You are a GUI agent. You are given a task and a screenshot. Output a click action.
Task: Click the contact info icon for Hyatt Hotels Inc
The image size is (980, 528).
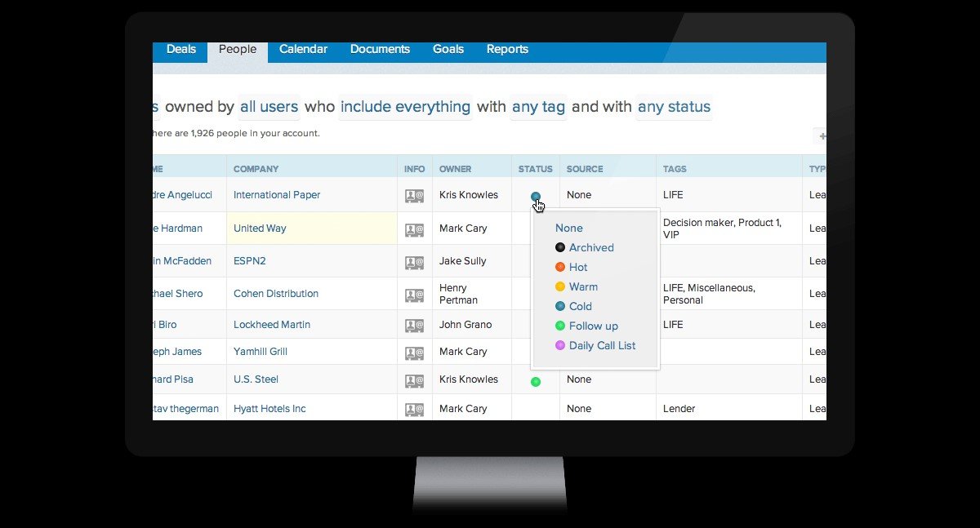[414, 410]
